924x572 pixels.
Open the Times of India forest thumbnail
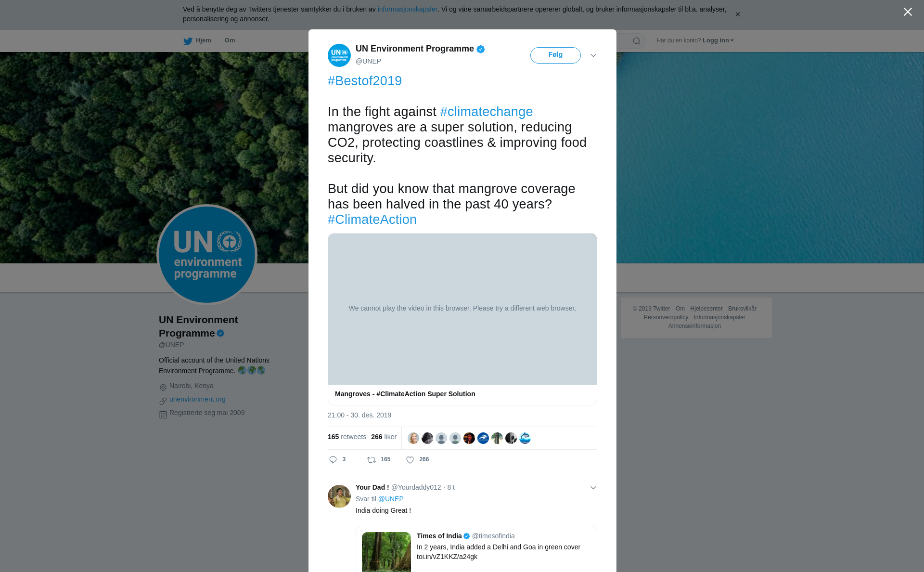click(386, 552)
